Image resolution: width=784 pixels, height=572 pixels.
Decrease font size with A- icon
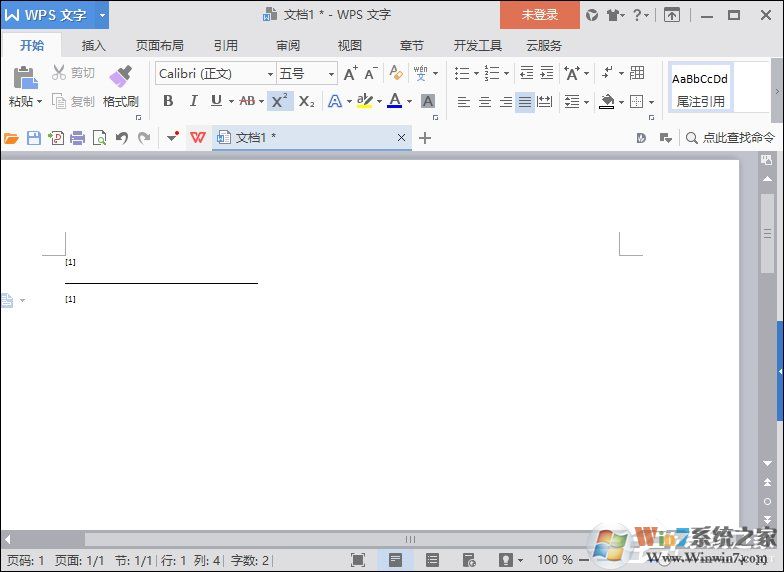click(x=370, y=74)
